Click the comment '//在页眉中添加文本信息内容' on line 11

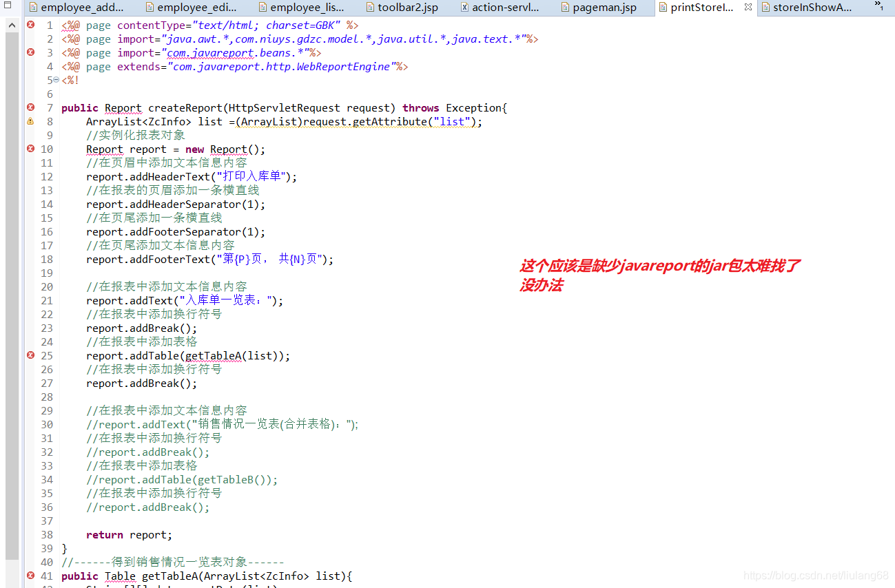pos(167,163)
